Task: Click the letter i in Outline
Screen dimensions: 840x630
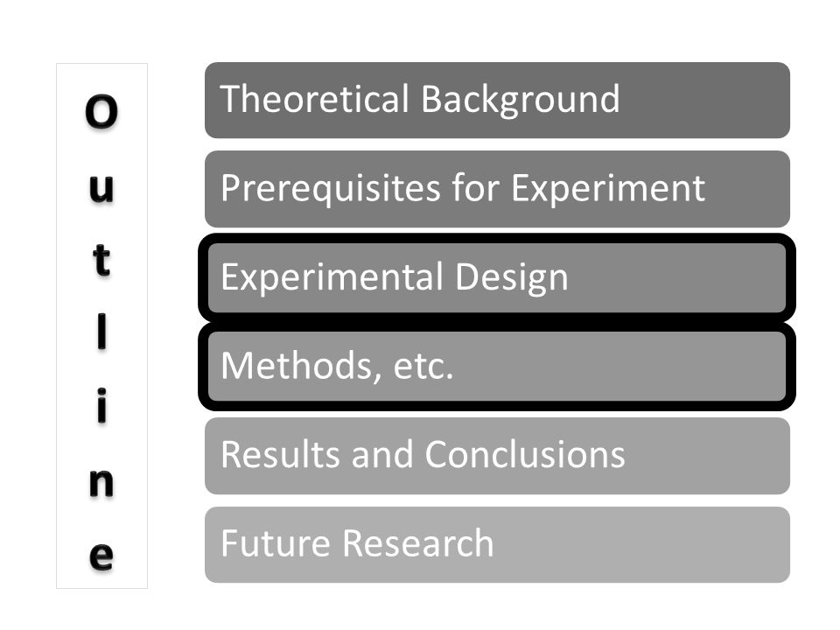Action: click(101, 405)
